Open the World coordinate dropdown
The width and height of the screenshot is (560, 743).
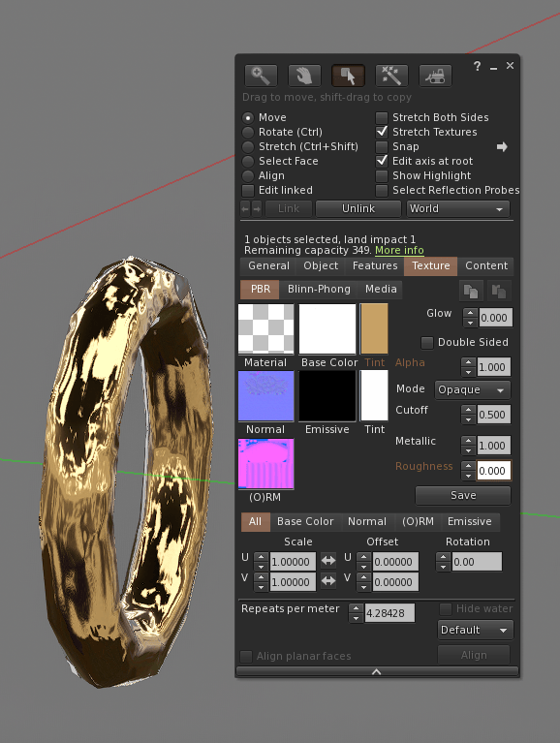[457, 209]
